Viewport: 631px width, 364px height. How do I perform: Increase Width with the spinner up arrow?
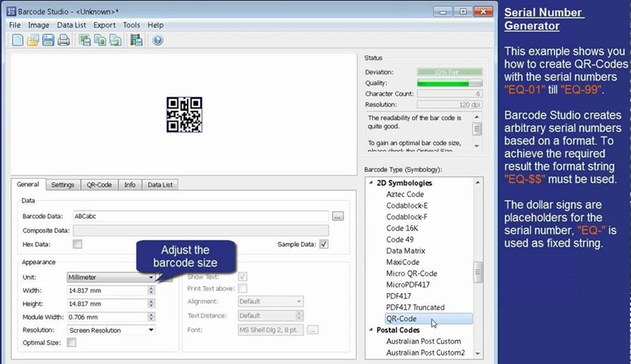[x=151, y=288]
